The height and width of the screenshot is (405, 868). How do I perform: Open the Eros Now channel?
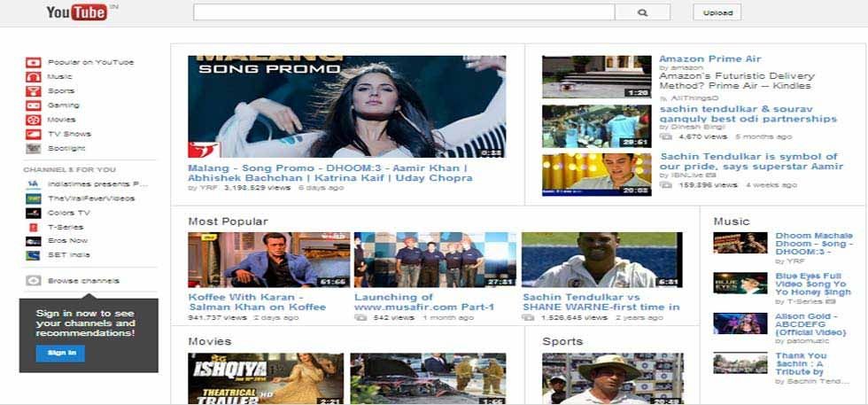coord(67,240)
